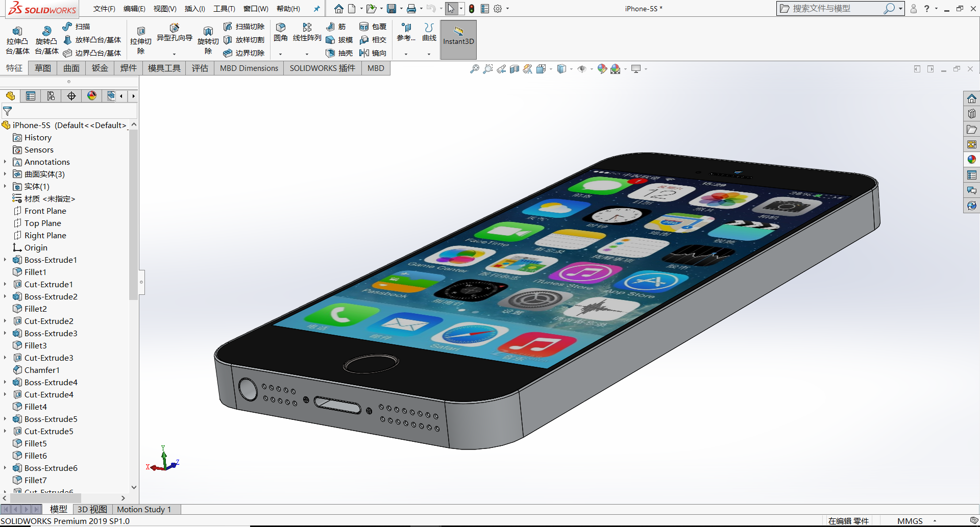Image resolution: width=980 pixels, height=527 pixels.
Task: Choose the Lofted Boss (放样凸台/基体) tool
Action: [92, 40]
